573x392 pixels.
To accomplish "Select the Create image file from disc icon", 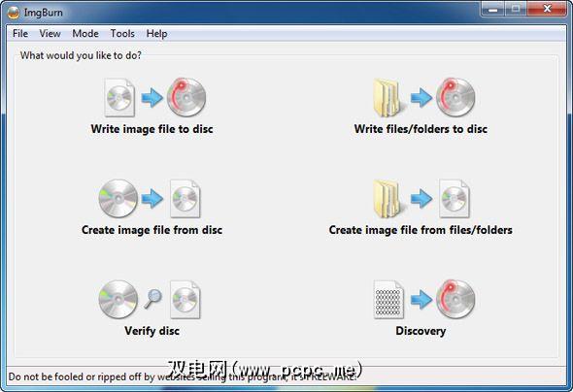I will click(x=150, y=199).
